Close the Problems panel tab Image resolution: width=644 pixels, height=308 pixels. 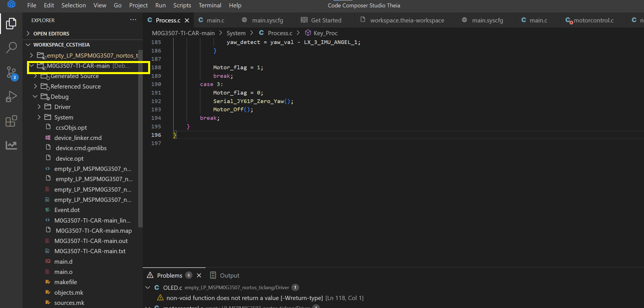[x=199, y=275]
